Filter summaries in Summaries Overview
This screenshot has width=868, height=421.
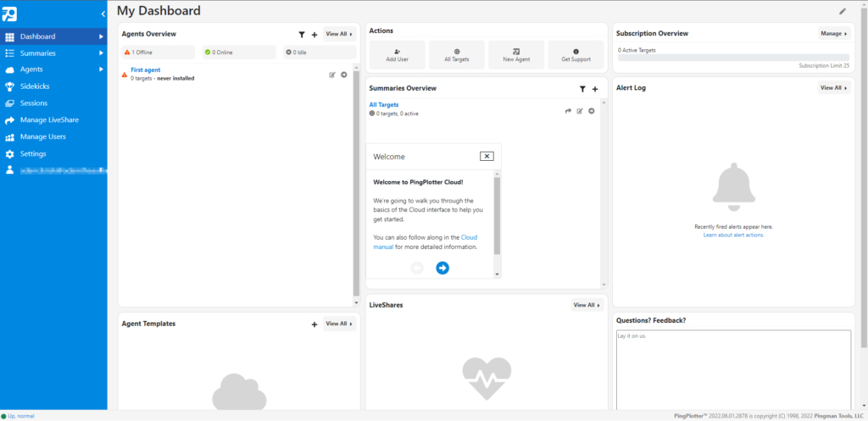coord(582,88)
